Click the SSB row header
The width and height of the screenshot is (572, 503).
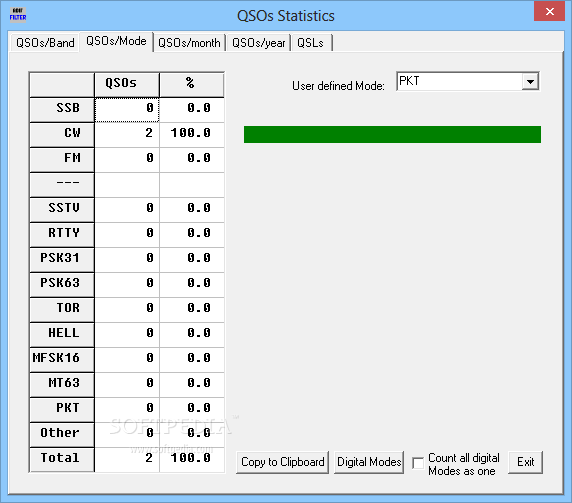[x=62, y=110]
